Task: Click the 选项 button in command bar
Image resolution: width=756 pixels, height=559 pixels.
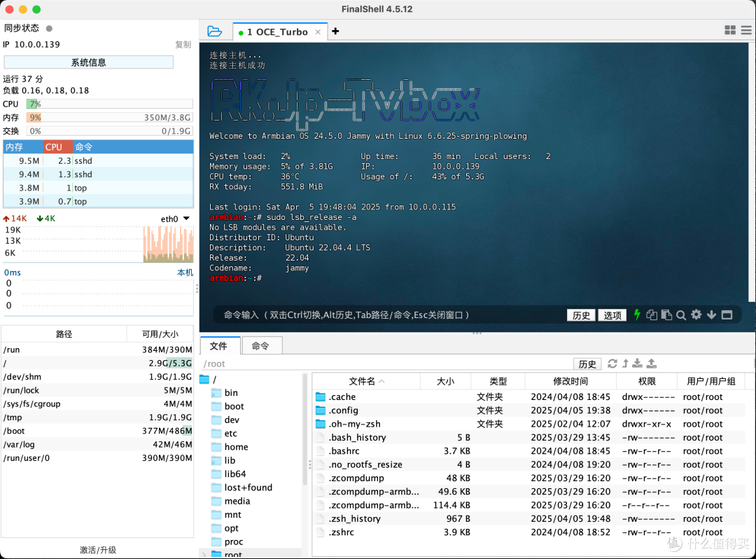Action: 612,315
